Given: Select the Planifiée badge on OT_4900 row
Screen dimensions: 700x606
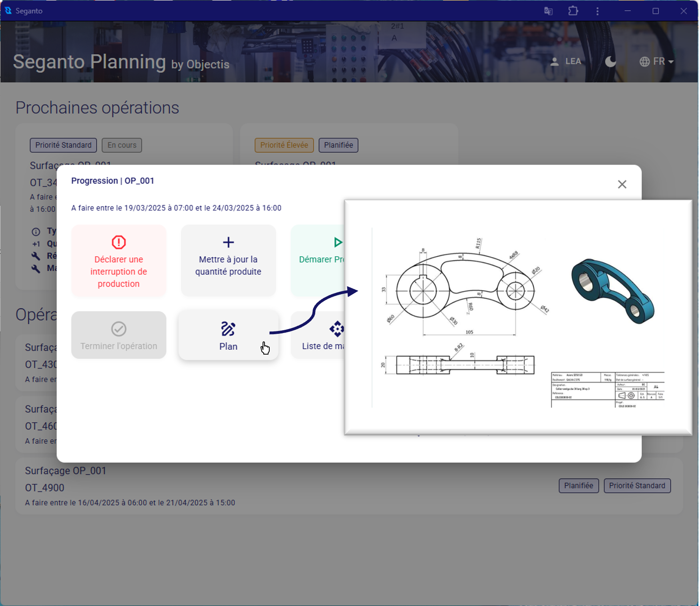Looking at the screenshot, I should point(578,486).
